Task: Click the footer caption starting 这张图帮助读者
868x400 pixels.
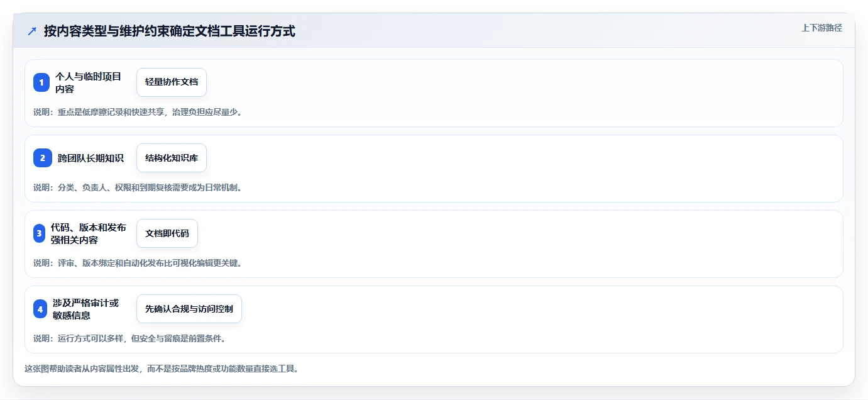Action: click(x=161, y=369)
